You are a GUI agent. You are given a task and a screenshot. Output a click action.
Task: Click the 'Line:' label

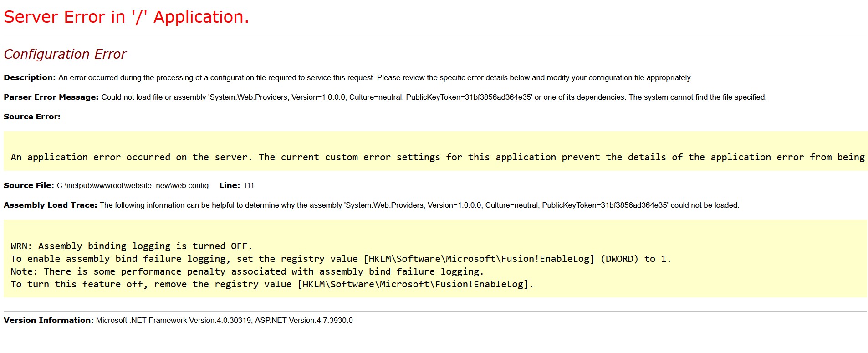[230, 186]
